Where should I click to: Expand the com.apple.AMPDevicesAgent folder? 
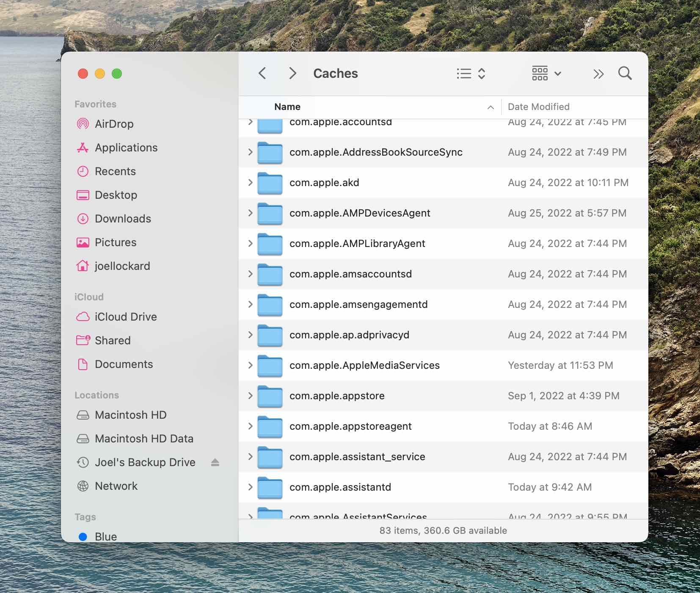coord(250,213)
